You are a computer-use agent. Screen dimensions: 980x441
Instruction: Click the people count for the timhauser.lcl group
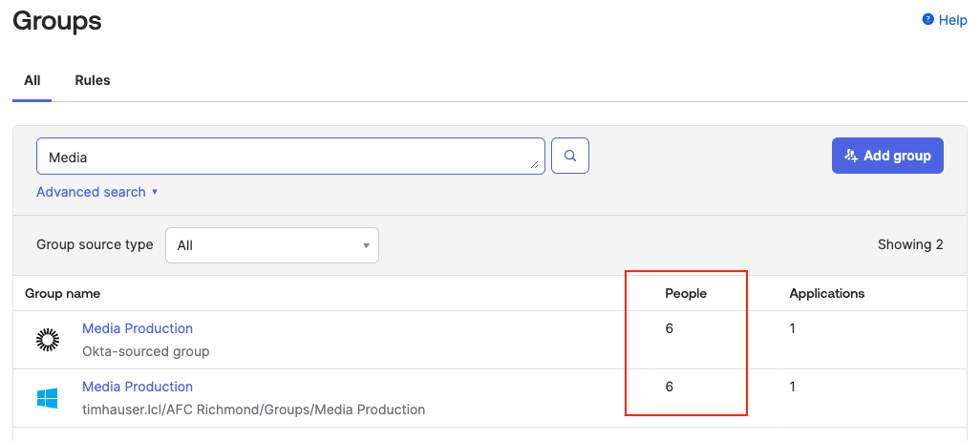tap(670, 387)
